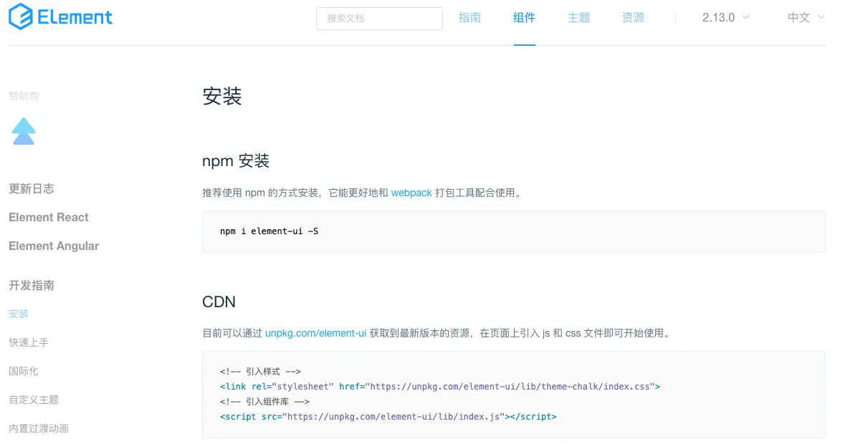868x444 pixels.
Task: Click the 开发指南 sidebar group title
Action: pos(32,285)
